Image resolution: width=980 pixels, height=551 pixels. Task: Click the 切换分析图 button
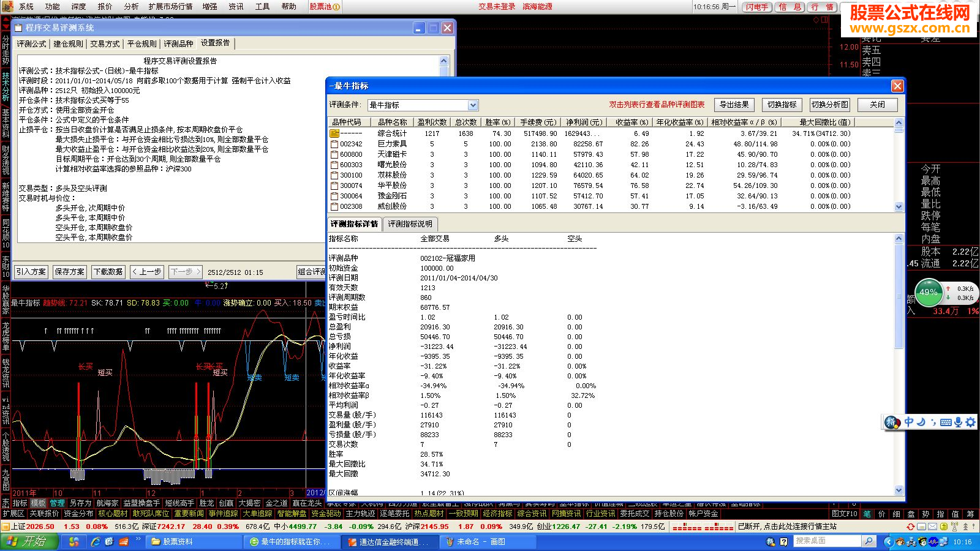(830, 105)
